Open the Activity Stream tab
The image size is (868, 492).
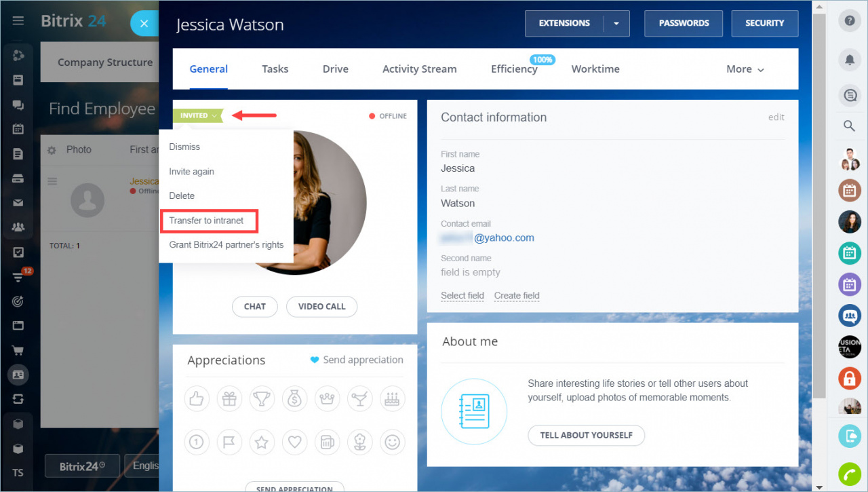point(420,69)
